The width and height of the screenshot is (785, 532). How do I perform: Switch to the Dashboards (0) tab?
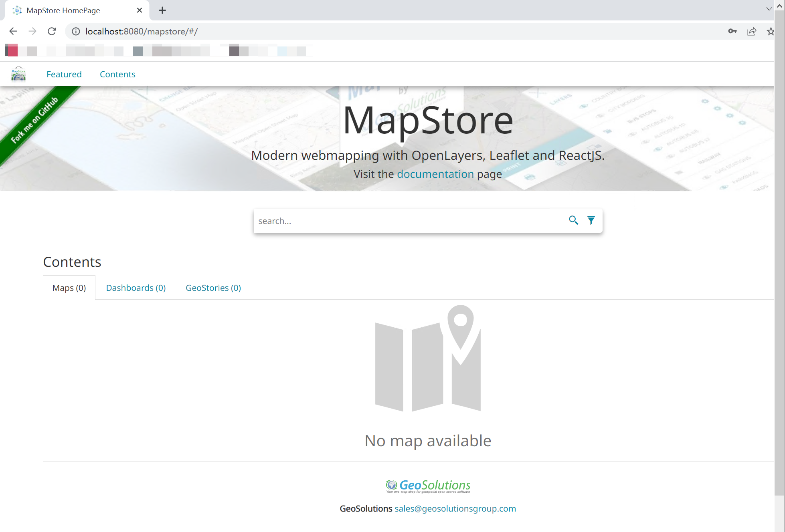point(136,288)
